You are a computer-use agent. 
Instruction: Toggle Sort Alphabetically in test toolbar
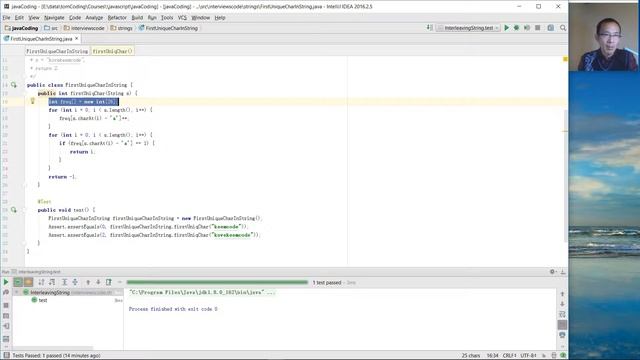tap(41, 282)
